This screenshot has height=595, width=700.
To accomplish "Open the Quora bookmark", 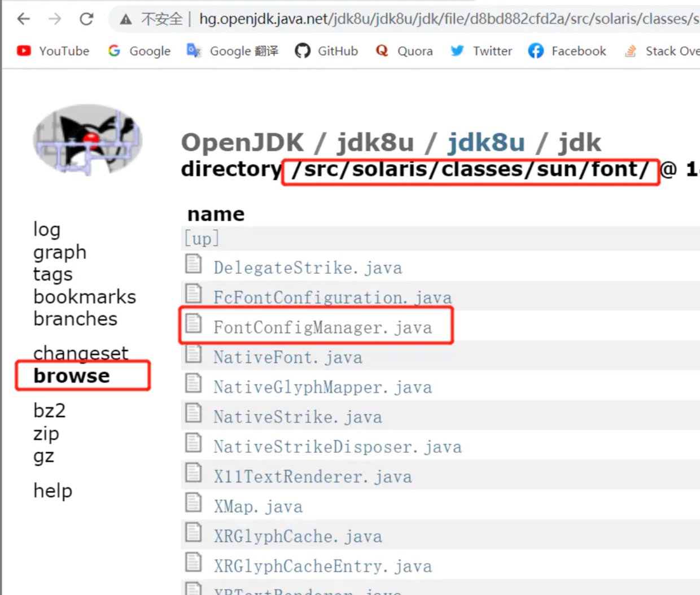I will [404, 51].
